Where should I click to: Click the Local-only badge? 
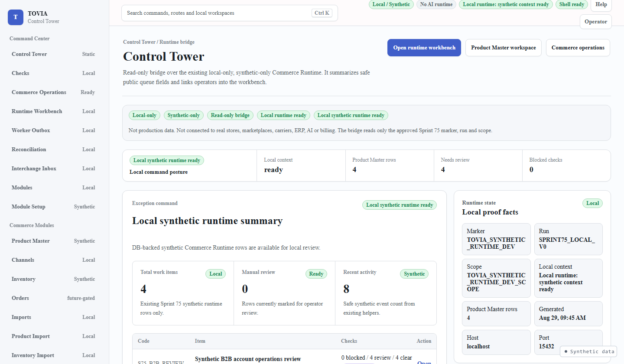[x=144, y=115]
